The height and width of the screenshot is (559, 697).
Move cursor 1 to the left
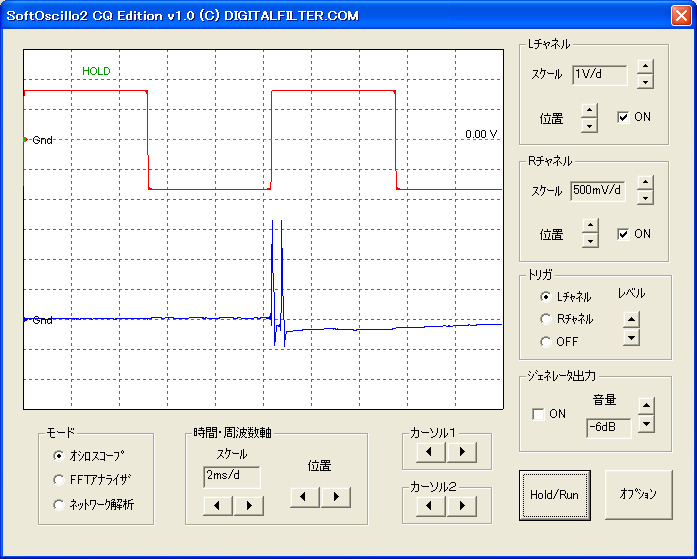point(430,452)
